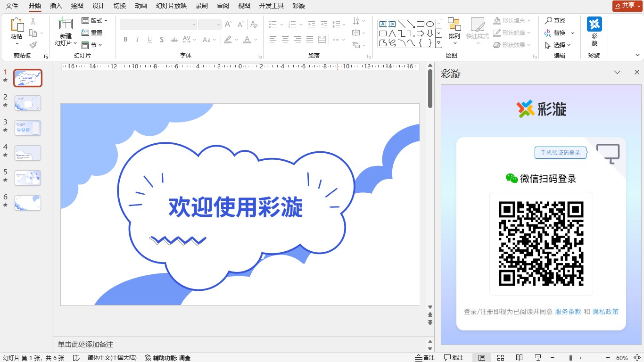
Task: Open the font name combo box
Action: point(158,24)
